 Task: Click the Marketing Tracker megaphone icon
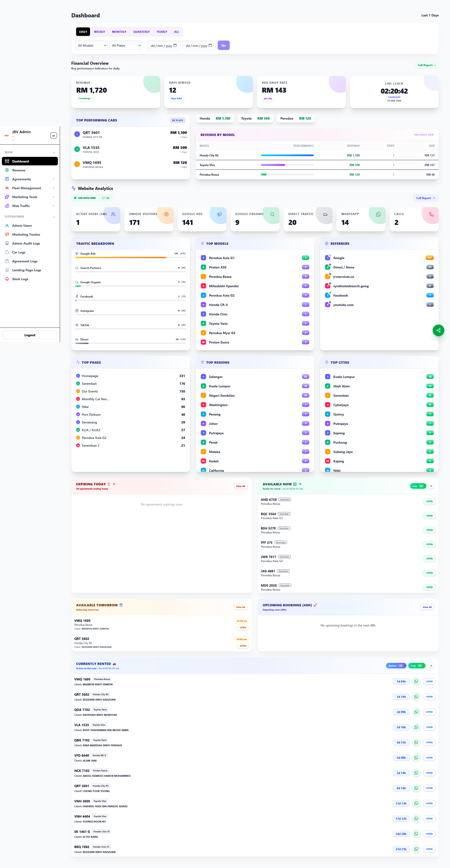(x=7, y=234)
